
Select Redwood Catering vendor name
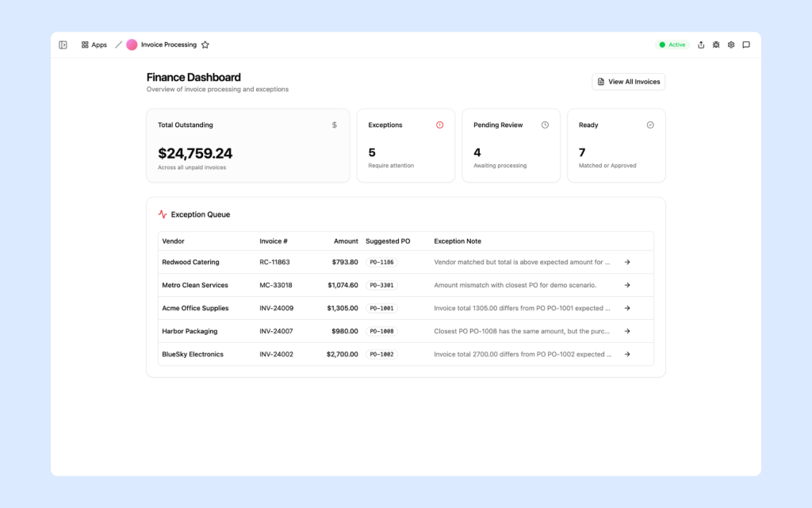tap(190, 262)
